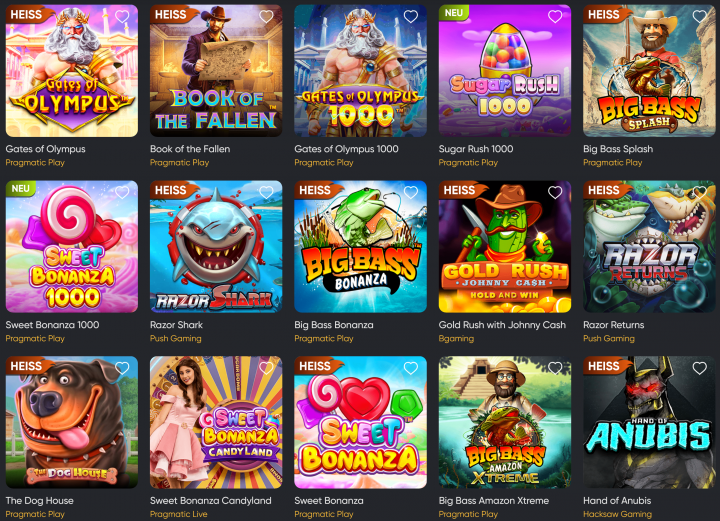Image resolution: width=720 pixels, height=521 pixels.
Task: Open Bgaming provider link
Action: pyautogui.click(x=456, y=339)
